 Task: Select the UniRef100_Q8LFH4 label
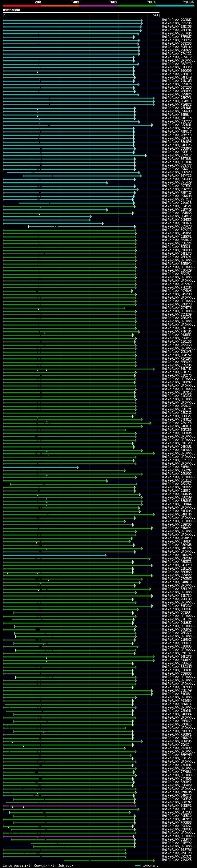coord(177,30)
